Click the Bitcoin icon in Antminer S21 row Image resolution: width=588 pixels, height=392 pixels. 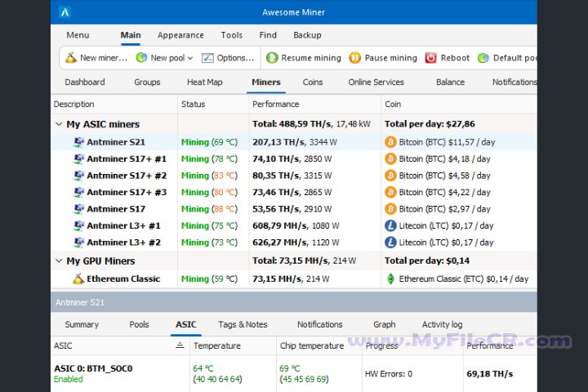click(390, 142)
